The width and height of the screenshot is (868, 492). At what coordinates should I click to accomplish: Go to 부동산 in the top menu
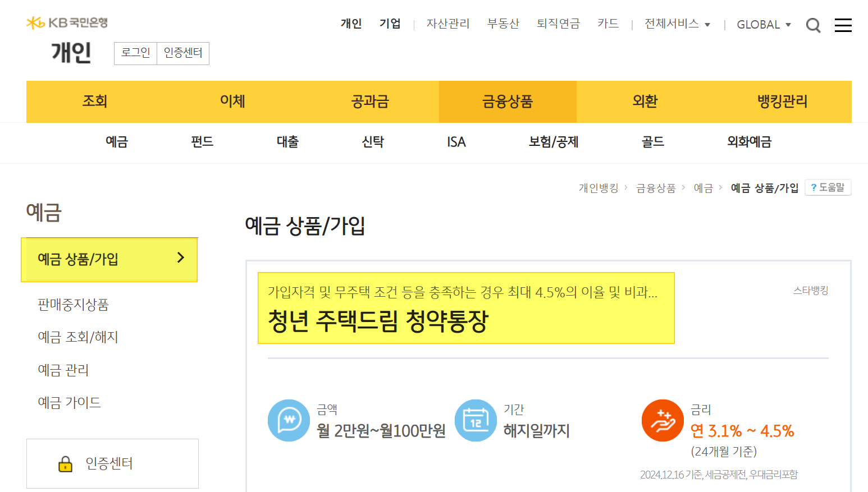tap(503, 24)
